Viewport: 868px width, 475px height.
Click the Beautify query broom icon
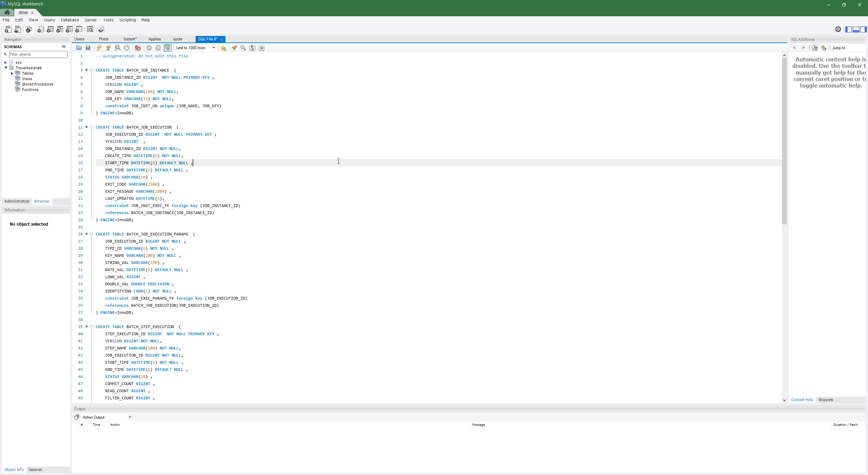pos(234,48)
